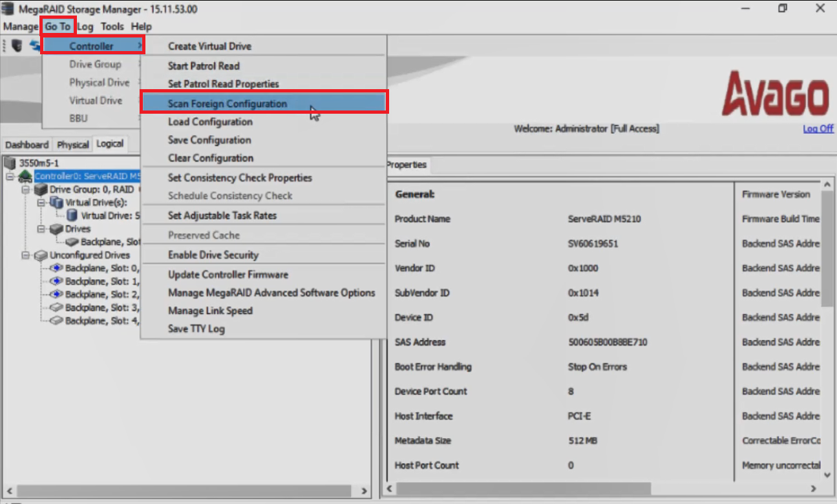Open the Log menu
This screenshot has width=837, height=504.
pyautogui.click(x=86, y=26)
